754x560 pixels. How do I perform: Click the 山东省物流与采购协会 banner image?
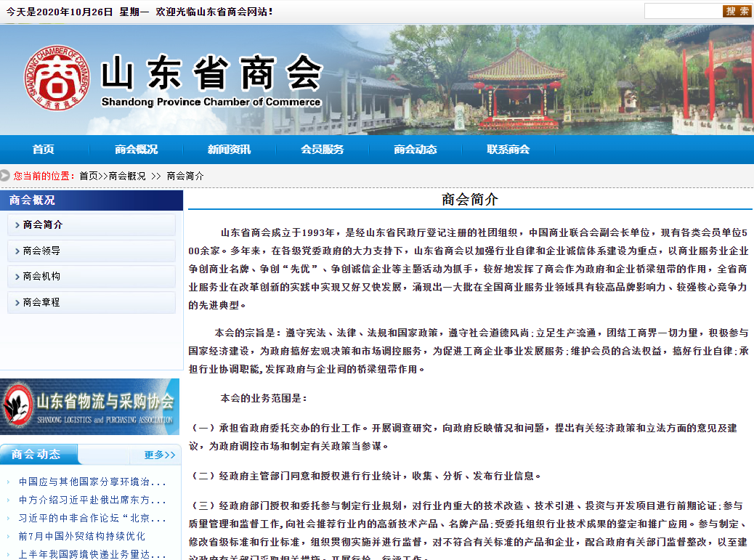[90, 407]
